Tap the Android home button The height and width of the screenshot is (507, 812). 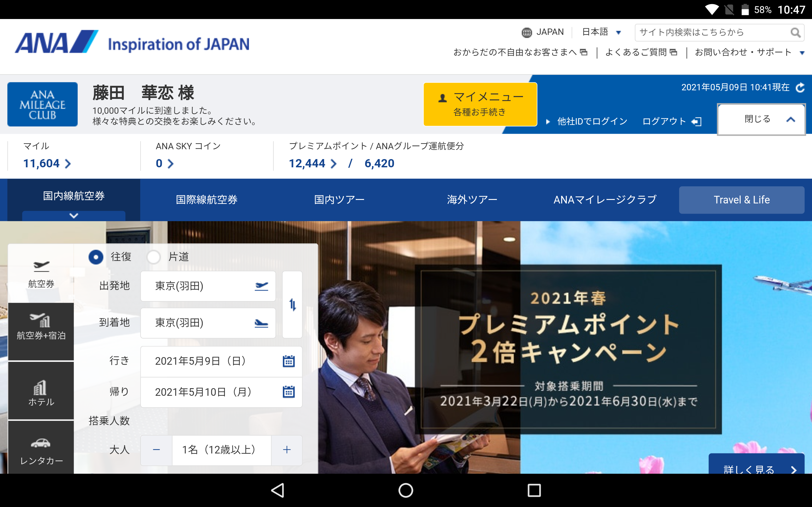[x=406, y=490]
